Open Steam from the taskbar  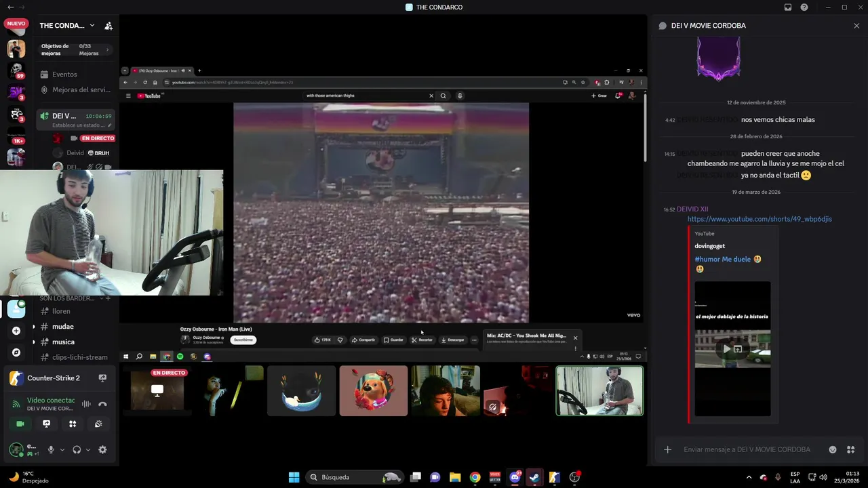click(x=534, y=477)
